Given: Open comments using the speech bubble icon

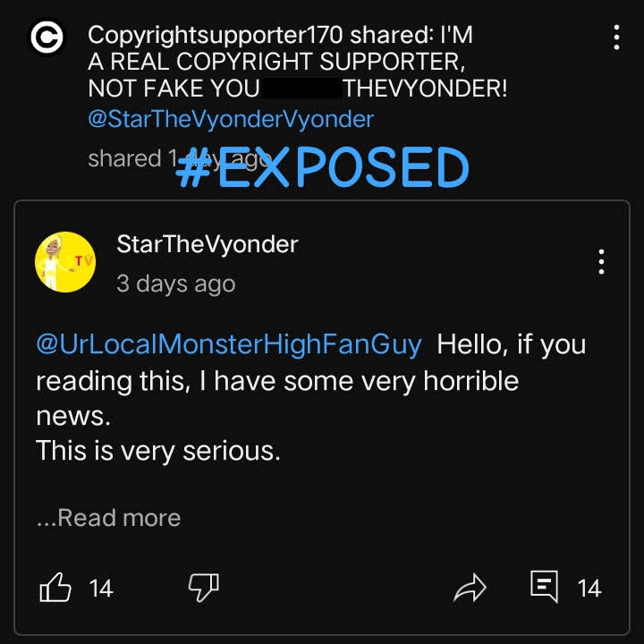Looking at the screenshot, I should tap(544, 586).
